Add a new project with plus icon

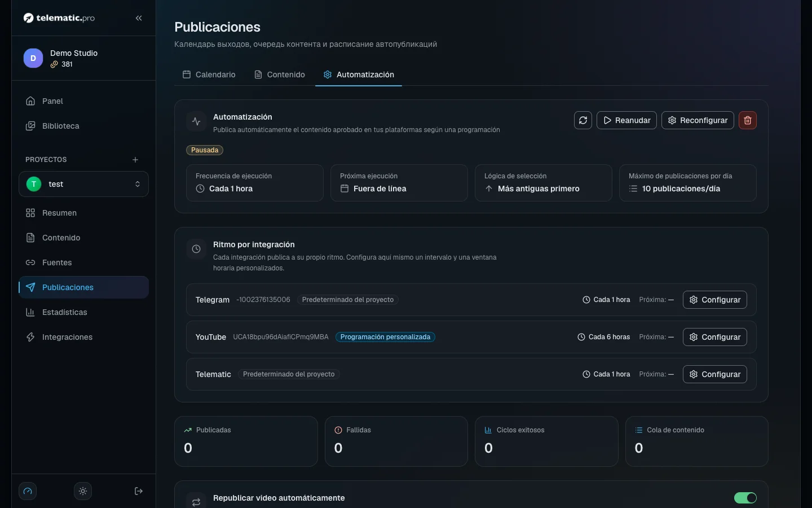pyautogui.click(x=135, y=160)
